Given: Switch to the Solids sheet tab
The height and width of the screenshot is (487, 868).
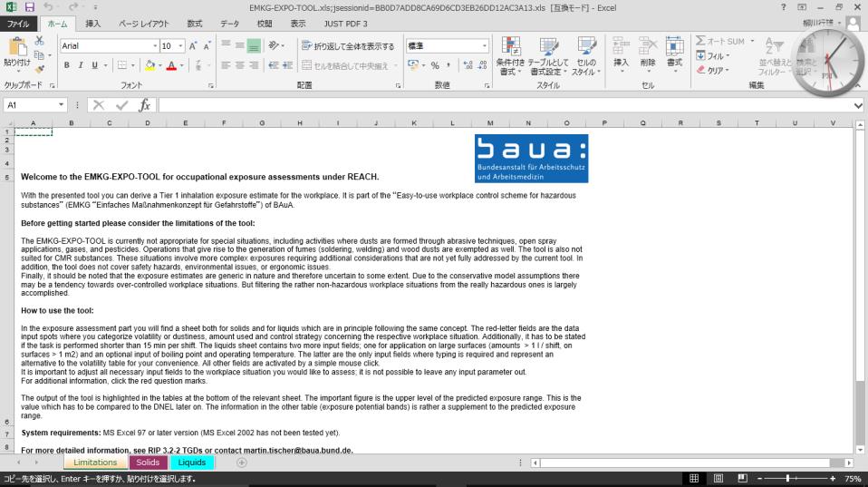Looking at the screenshot, I should coord(148,463).
